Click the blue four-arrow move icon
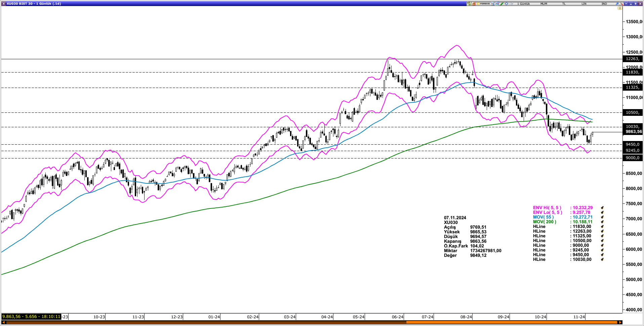 click(507, 4)
